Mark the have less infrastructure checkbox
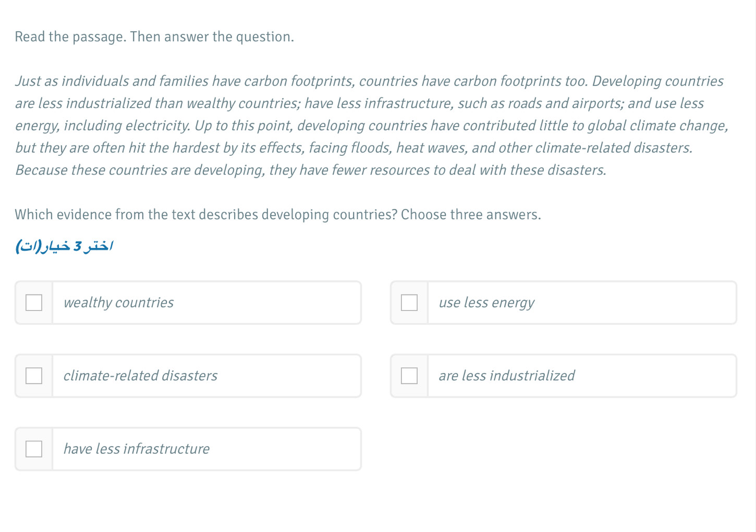 [x=34, y=449]
